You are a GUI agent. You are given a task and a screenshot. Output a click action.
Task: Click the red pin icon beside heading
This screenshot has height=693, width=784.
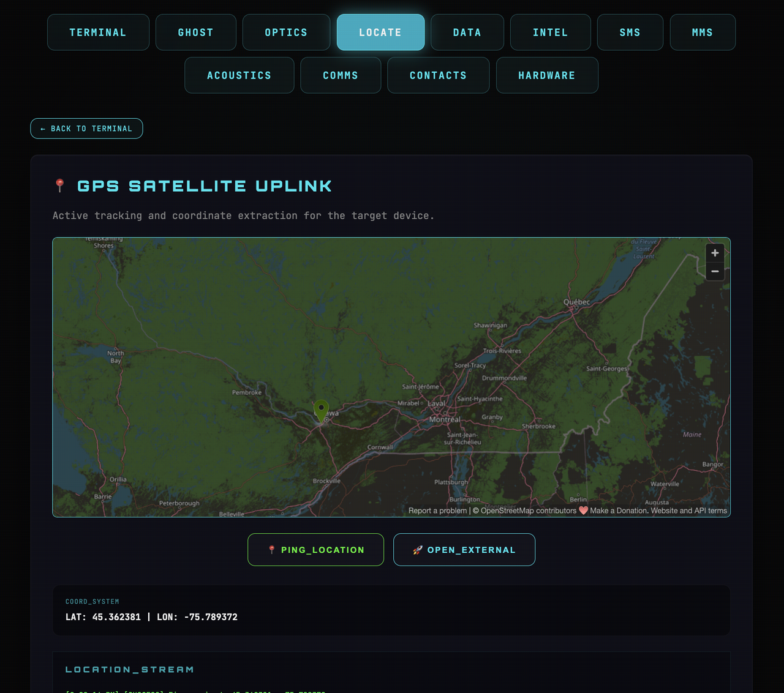59,185
